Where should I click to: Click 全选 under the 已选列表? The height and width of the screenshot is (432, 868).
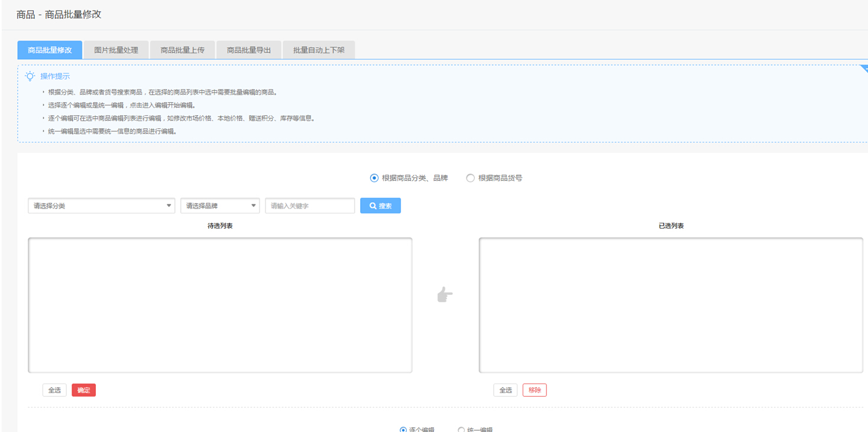click(x=506, y=390)
